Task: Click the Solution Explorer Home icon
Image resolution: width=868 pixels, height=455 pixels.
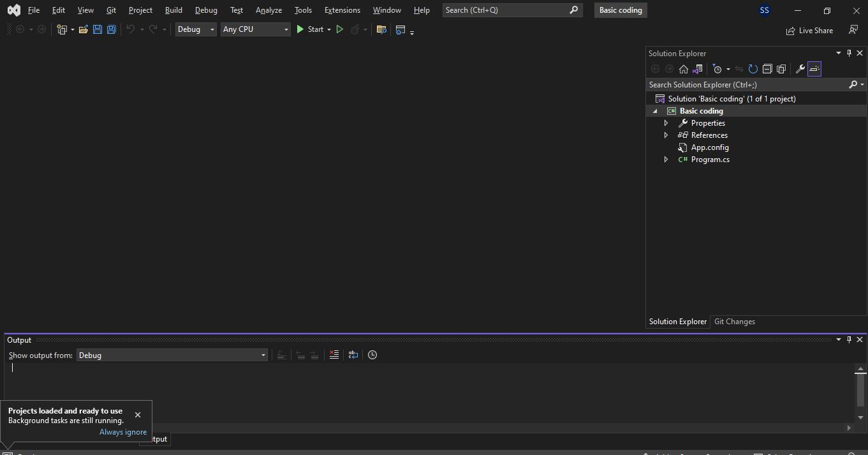Action: [x=683, y=69]
